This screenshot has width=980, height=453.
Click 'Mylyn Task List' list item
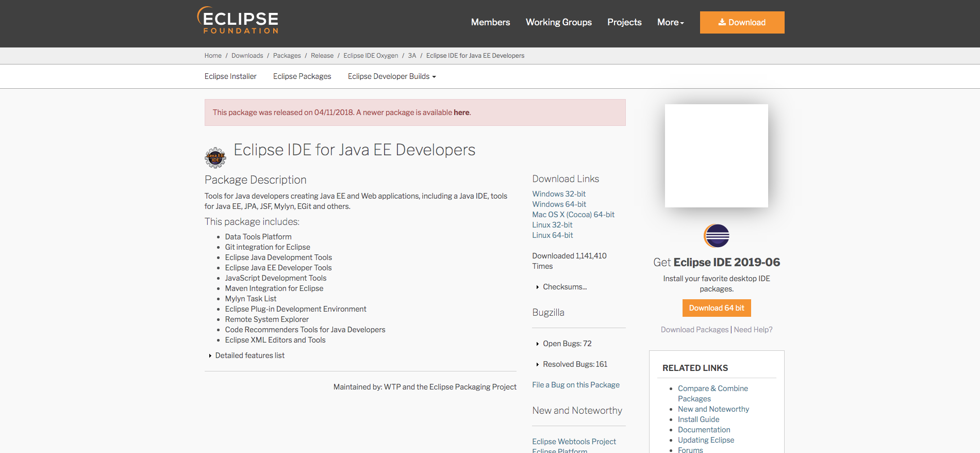click(251, 299)
